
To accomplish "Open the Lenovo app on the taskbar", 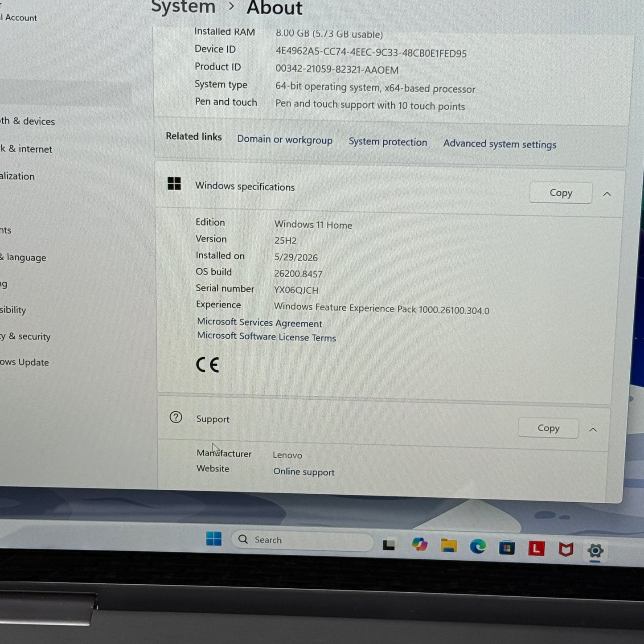I will pos(536,549).
